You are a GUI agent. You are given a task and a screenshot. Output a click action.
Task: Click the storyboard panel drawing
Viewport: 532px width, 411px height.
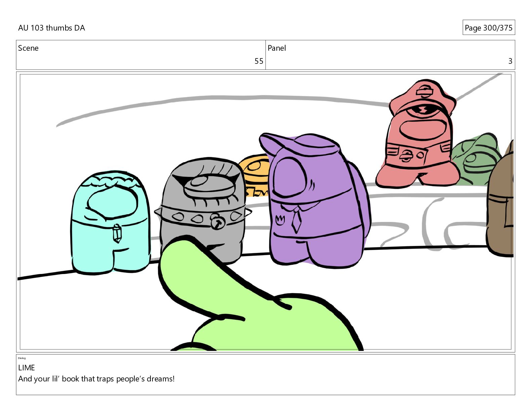pos(265,212)
